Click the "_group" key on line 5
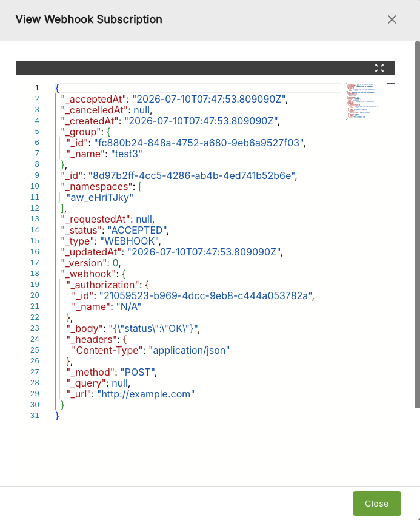The height and width of the screenshot is (520, 420). click(x=81, y=132)
